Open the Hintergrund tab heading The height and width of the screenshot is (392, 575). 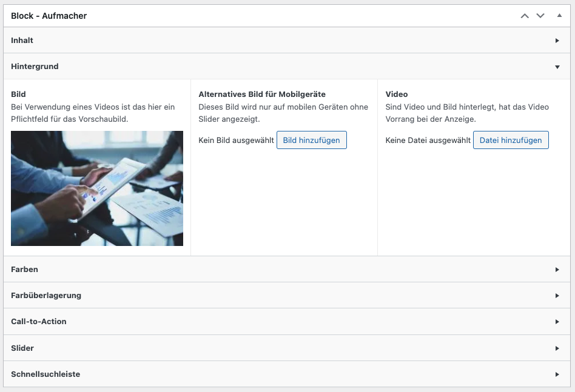[x=35, y=67]
